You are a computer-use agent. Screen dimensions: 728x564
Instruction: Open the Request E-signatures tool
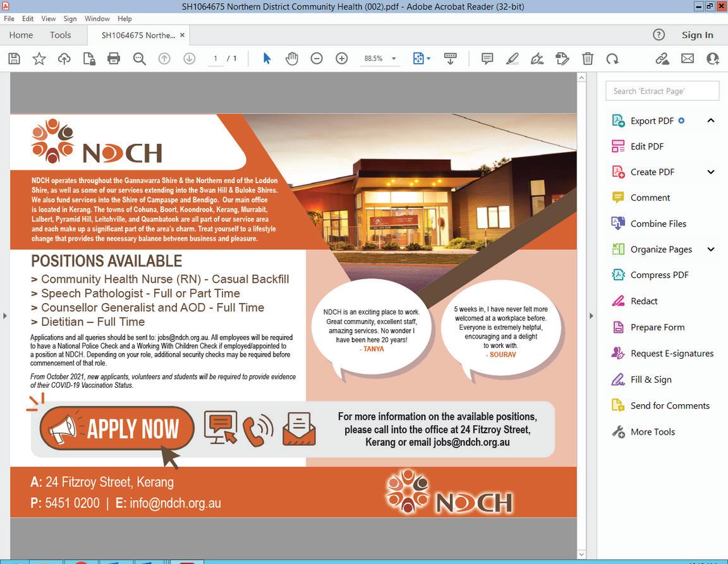click(x=671, y=353)
